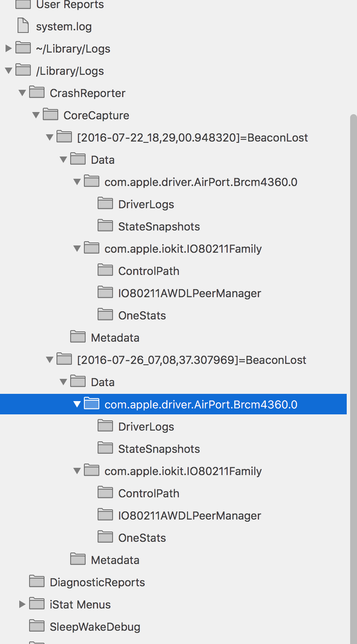Click the highlighted Brcm4360.0 folder icon
The height and width of the screenshot is (644, 357).
coord(92,404)
